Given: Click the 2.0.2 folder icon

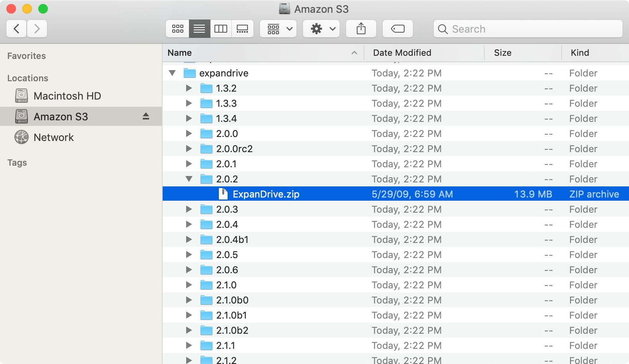Looking at the screenshot, I should (206, 179).
